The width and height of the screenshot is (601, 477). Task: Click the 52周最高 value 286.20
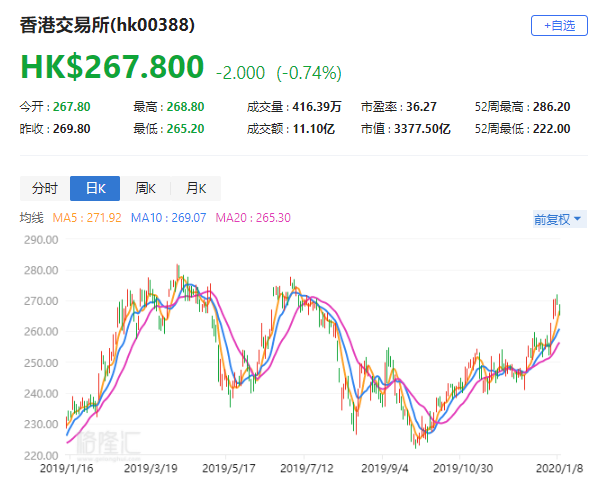click(551, 105)
